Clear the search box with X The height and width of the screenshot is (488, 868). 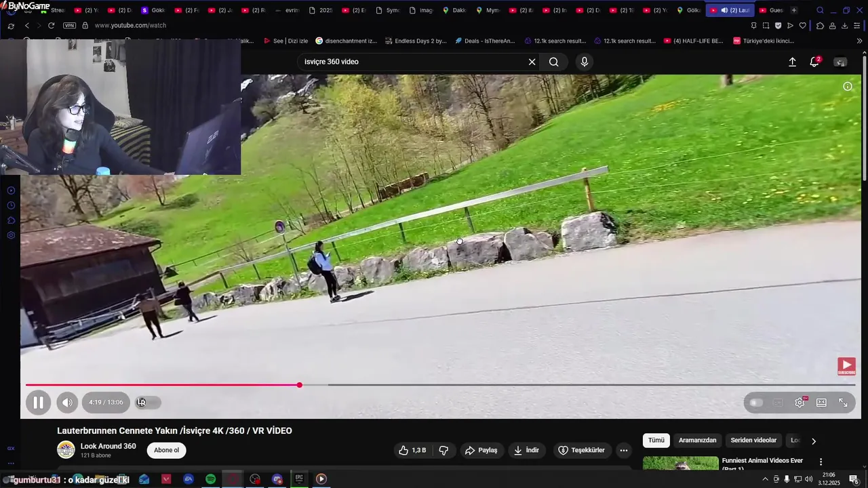(x=532, y=62)
